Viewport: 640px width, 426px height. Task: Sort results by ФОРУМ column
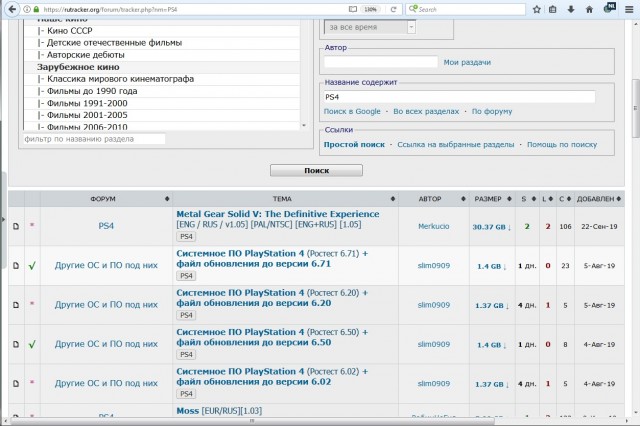click(x=106, y=199)
